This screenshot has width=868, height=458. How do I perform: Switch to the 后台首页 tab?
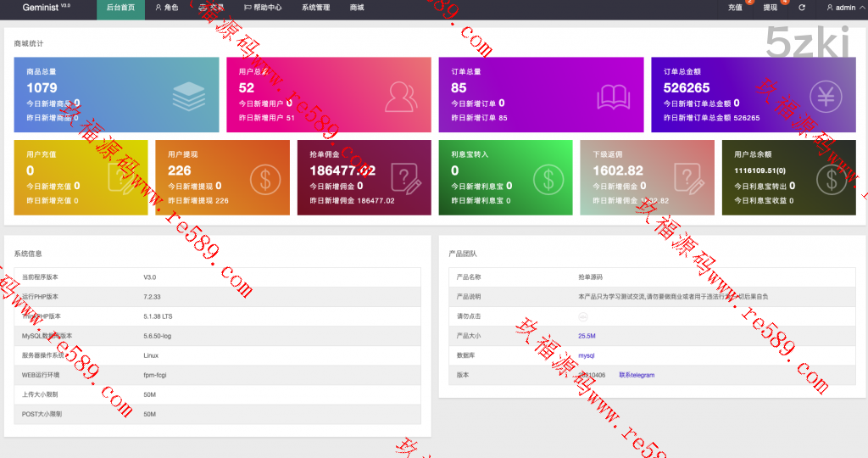pos(120,8)
